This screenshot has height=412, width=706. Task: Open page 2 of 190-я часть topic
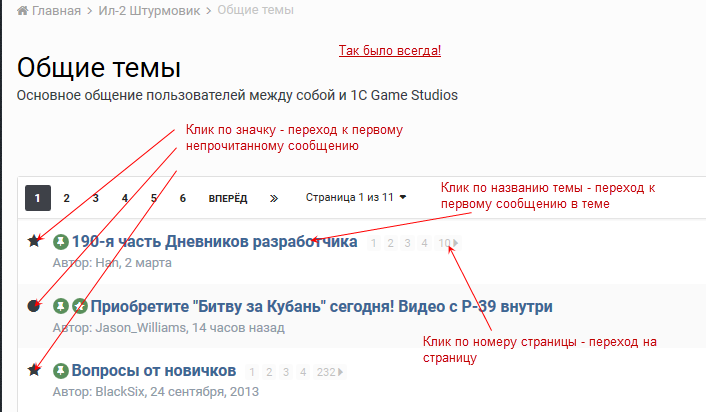(x=390, y=243)
